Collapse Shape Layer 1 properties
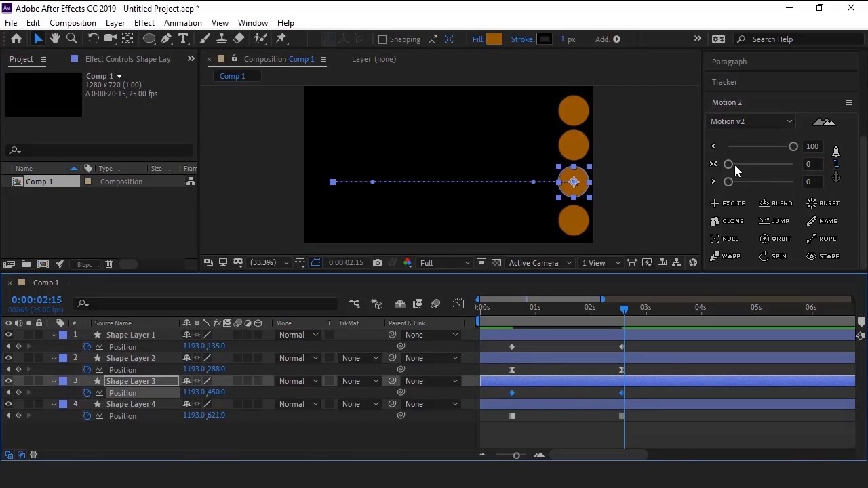 pyautogui.click(x=54, y=335)
